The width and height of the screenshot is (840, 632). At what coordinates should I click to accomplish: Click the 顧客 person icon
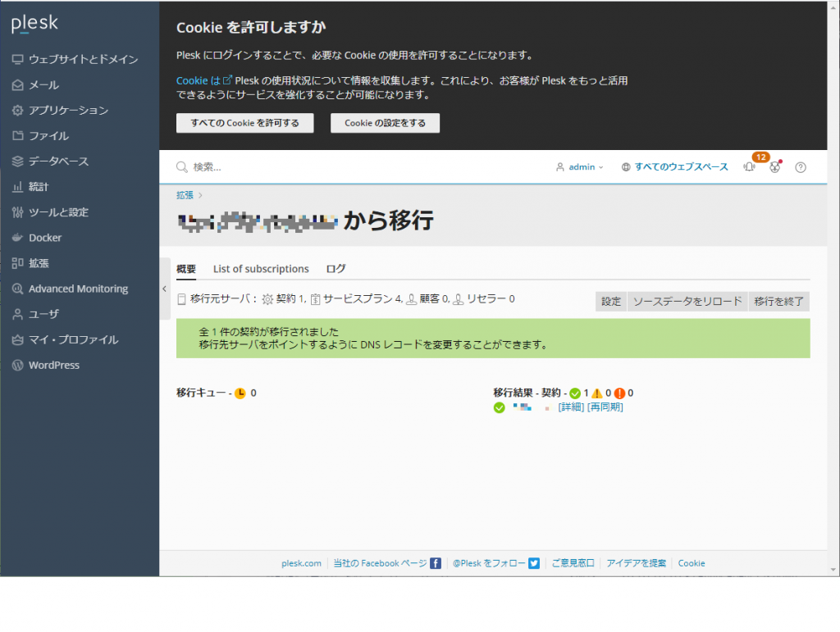[x=412, y=300]
